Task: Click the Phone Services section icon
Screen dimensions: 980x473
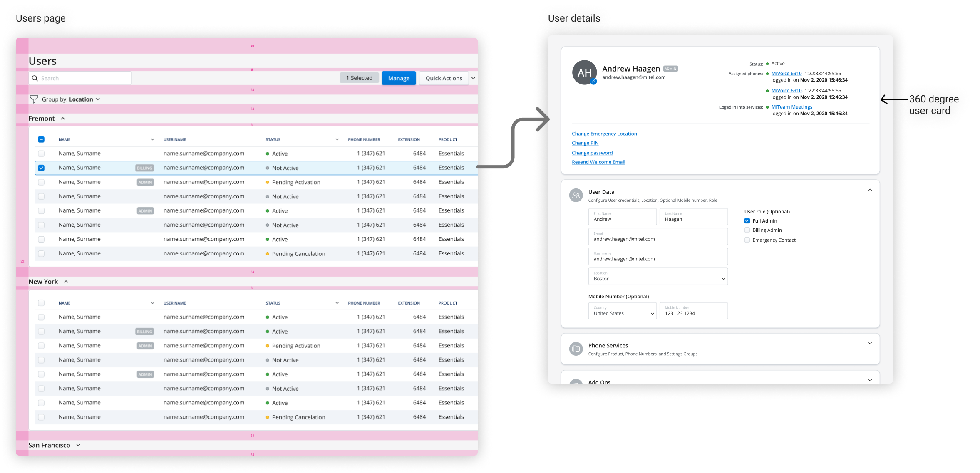Action: click(576, 349)
